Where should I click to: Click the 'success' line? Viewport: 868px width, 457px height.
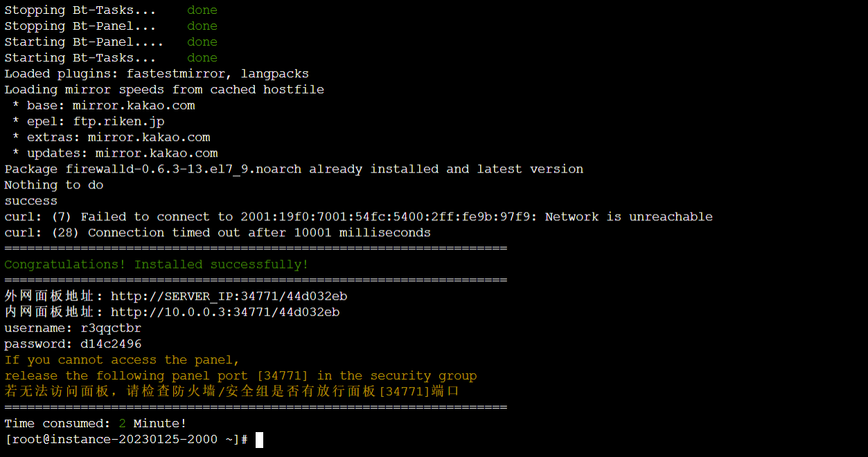(31, 201)
